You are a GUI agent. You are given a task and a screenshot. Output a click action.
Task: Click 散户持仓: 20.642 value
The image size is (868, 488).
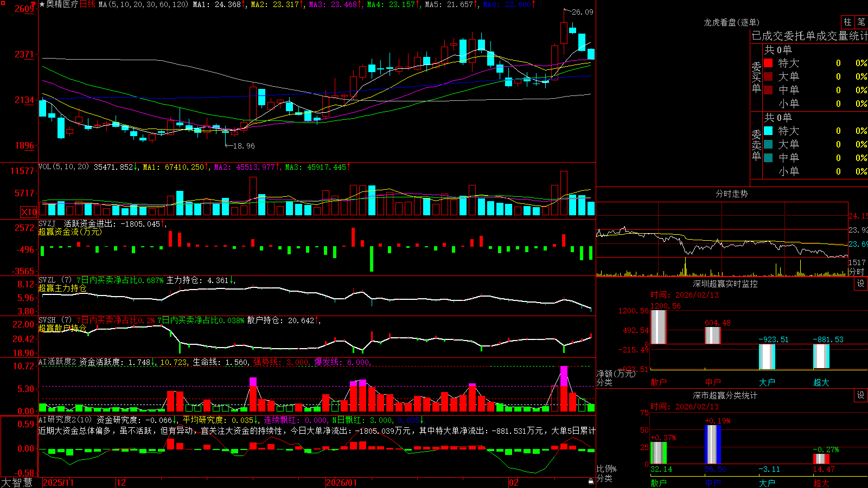pos(283,320)
